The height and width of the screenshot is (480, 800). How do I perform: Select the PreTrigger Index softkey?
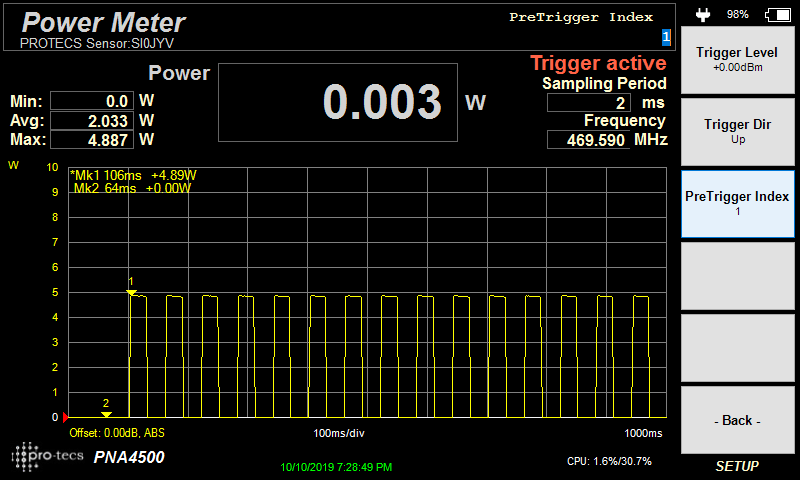[737, 203]
